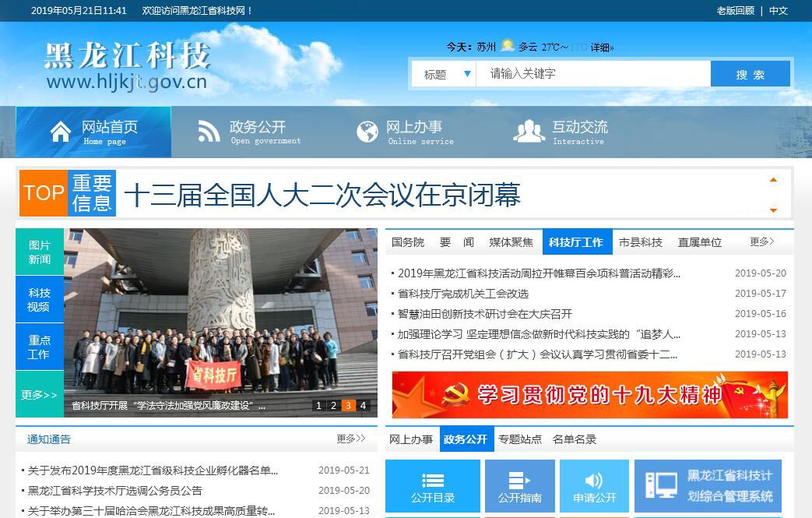Open 申请公开 speaker icon tile
The width and height of the screenshot is (812, 518).
594,487
